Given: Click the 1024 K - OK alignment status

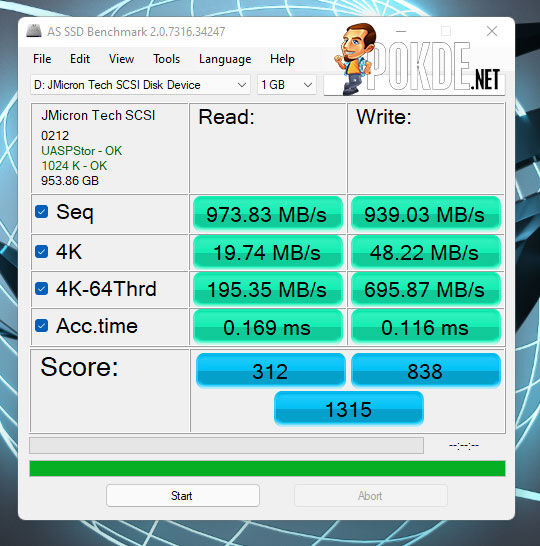Looking at the screenshot, I should pyautogui.click(x=74, y=166).
